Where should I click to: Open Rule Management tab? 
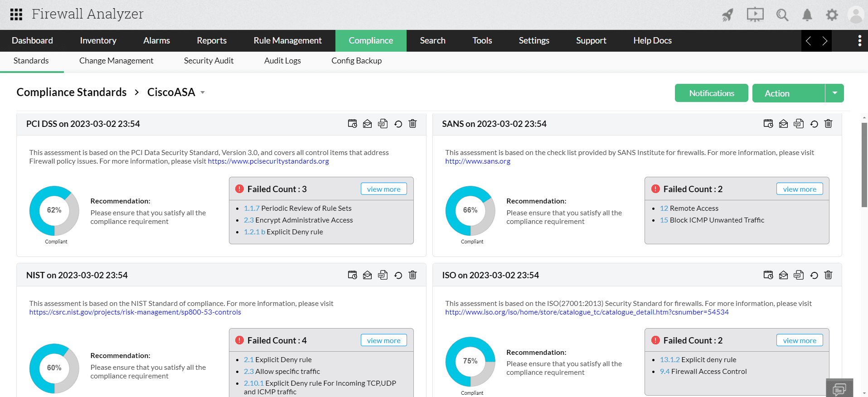287,41
